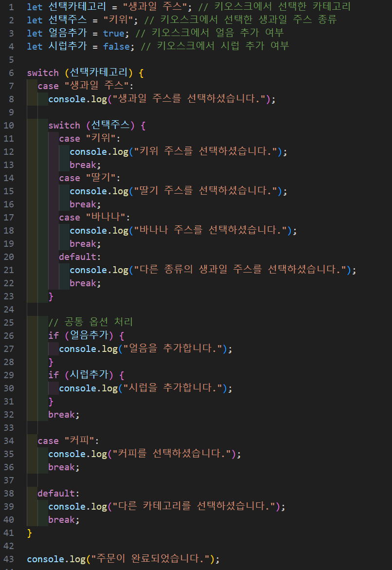Click the condition 시럽추가 in the line 29 if
The height and width of the screenshot is (570, 392).
click(89, 374)
